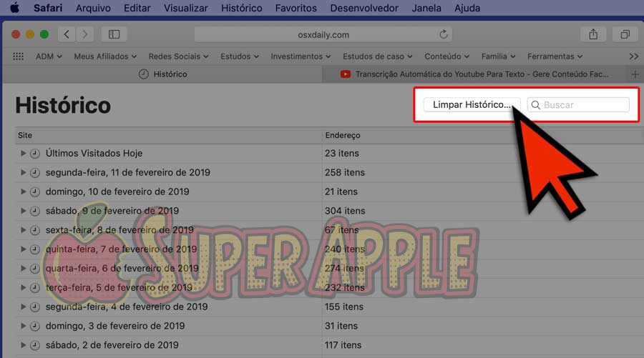Open the Redes Sociais bookmarks folder
Viewport: 644px width, 358px height.
178,56
